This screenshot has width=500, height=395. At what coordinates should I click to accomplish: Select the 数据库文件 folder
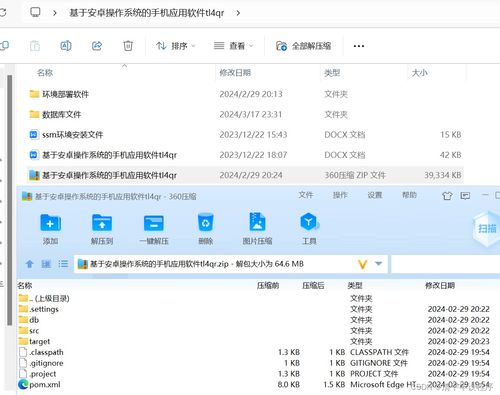[245, 114]
